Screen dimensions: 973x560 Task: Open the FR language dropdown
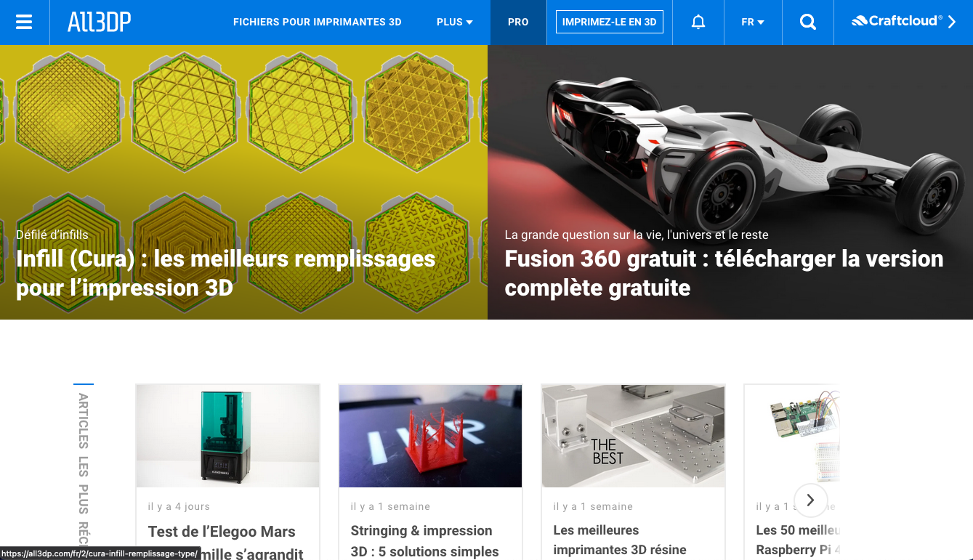tap(753, 22)
